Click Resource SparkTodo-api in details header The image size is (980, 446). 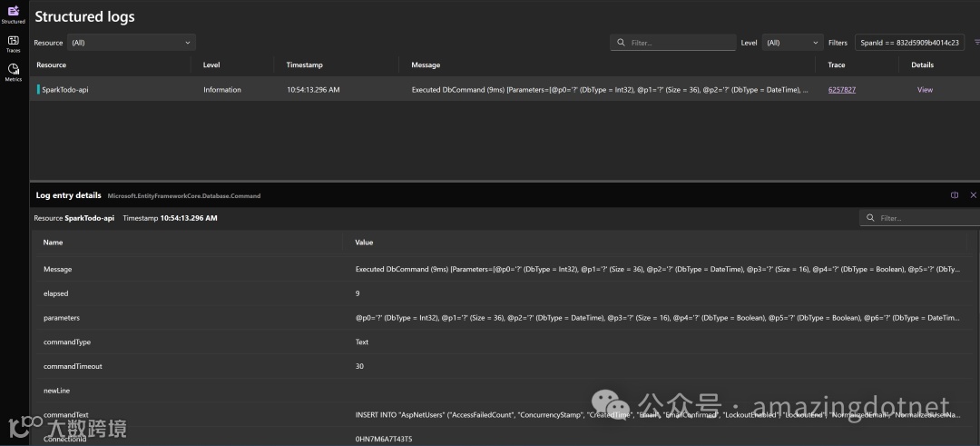(73, 218)
